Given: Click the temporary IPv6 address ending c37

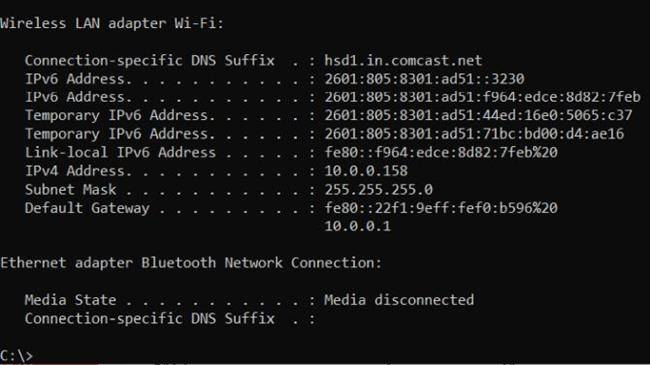Looking at the screenshot, I should [x=478, y=115].
